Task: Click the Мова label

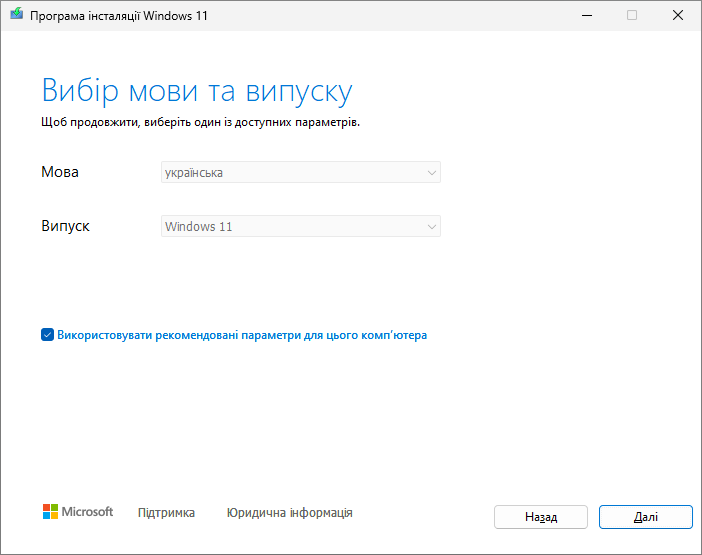Action: [60, 172]
